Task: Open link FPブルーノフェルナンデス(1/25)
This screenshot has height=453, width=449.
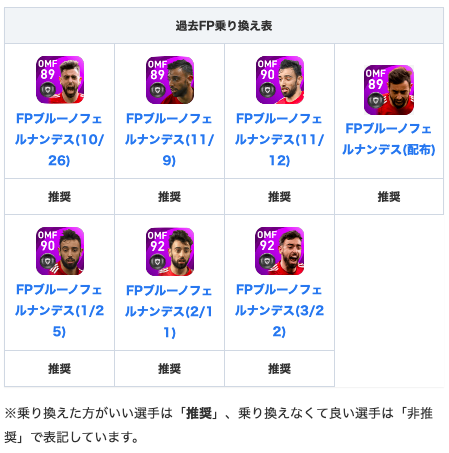Action: (x=59, y=310)
